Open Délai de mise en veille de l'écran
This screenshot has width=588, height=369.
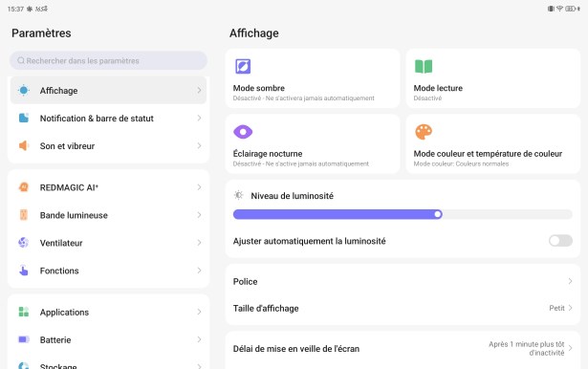pyautogui.click(x=403, y=348)
